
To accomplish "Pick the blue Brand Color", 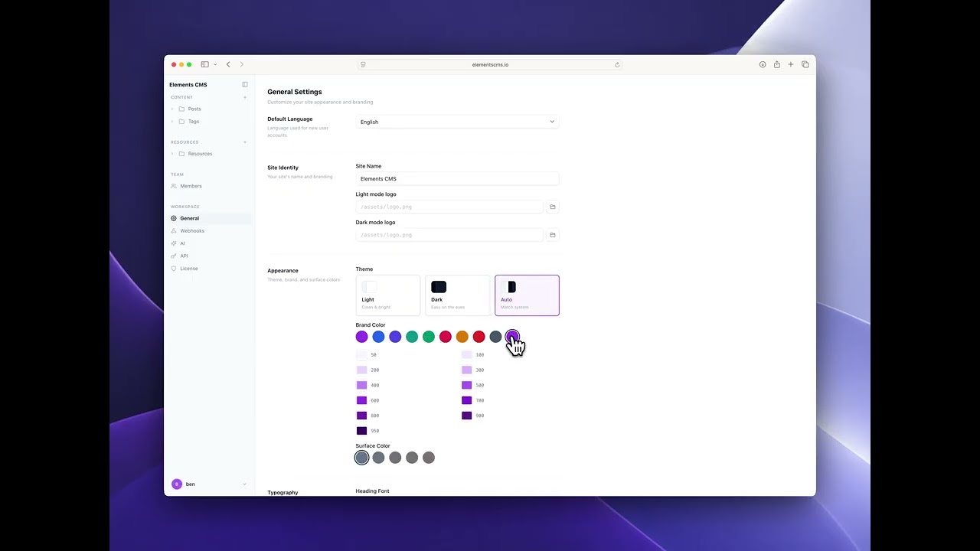I will (x=378, y=337).
